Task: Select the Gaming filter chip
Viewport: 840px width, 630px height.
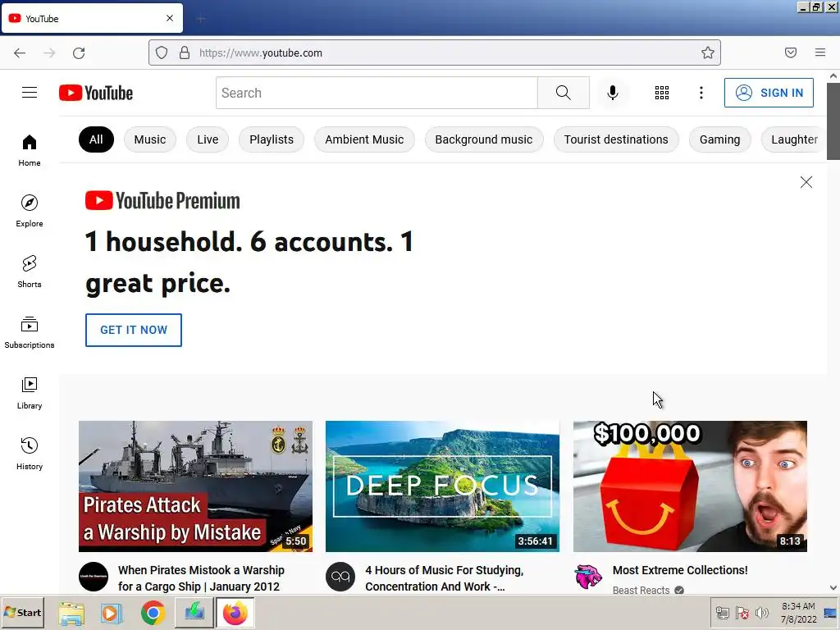Action: coord(719,139)
